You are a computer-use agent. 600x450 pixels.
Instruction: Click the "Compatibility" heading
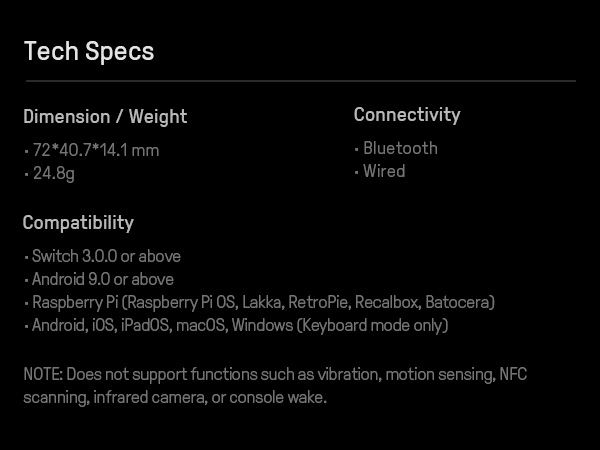tap(78, 222)
